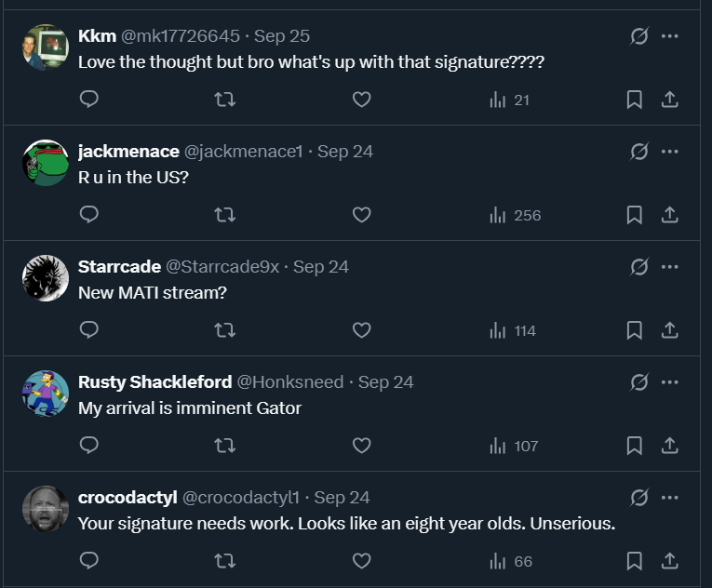Click crocodactyl's profile picture
The height and width of the screenshot is (588, 712).
click(46, 509)
